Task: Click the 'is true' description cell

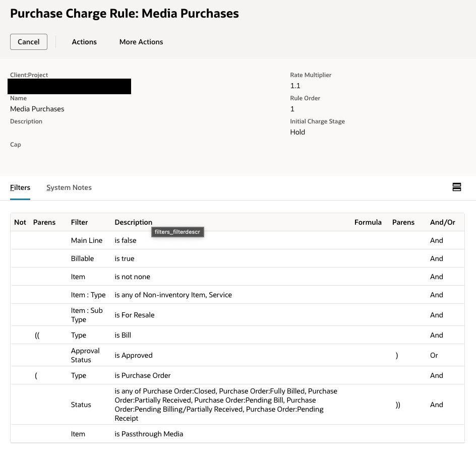Action: coord(125,258)
